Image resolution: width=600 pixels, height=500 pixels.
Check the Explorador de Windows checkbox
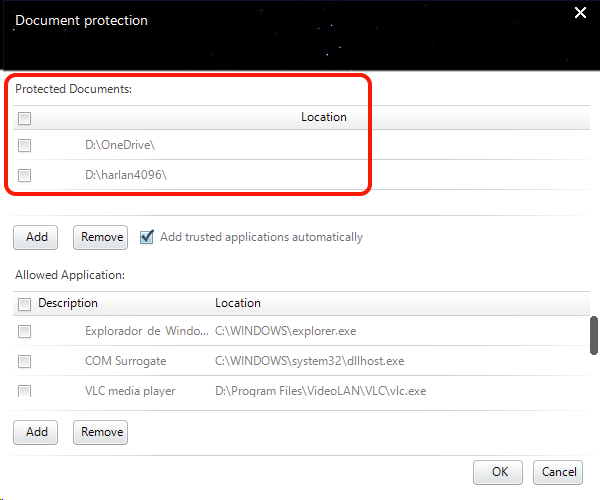pos(25,331)
